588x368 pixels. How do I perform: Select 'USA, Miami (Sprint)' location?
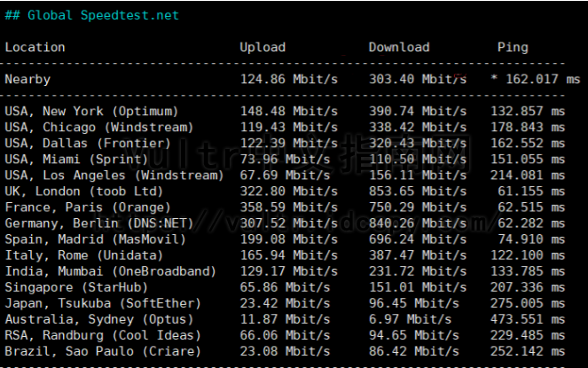coord(76,160)
